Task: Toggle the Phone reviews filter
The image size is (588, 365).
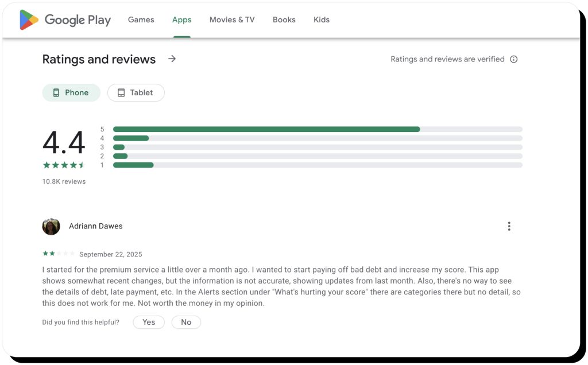Action: point(71,92)
